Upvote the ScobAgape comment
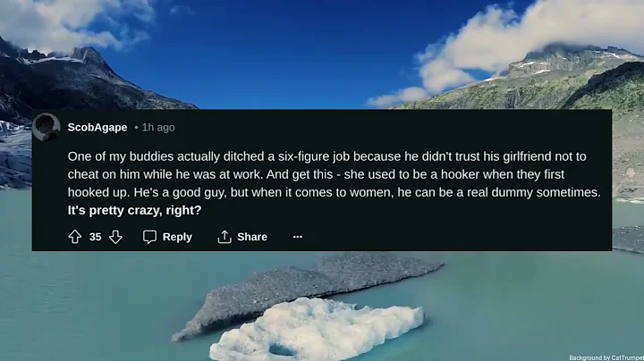The height and width of the screenshot is (361, 644). [75, 237]
